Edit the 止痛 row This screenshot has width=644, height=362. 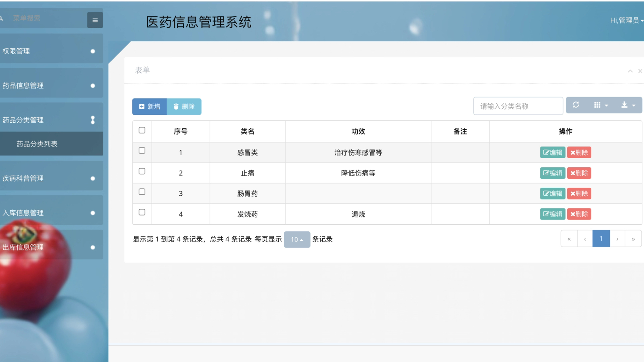552,173
